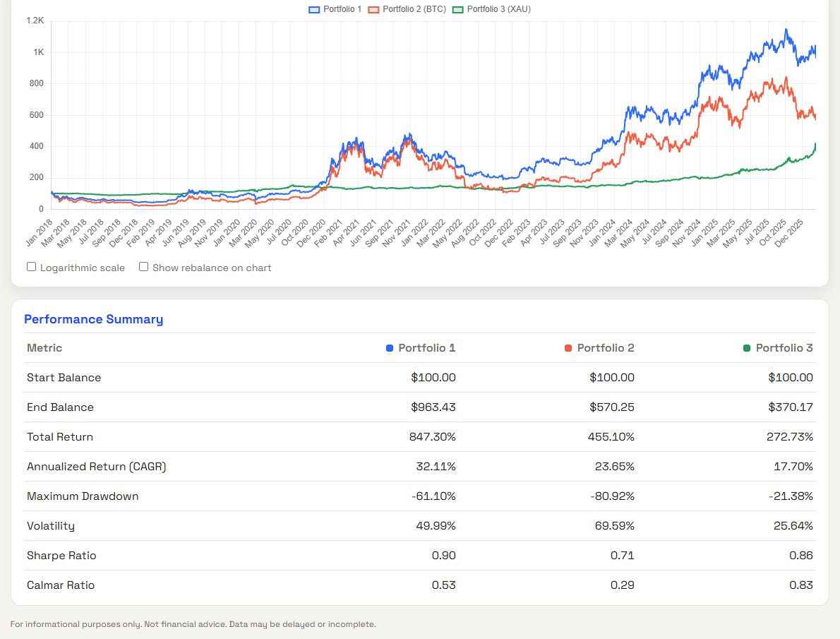Click the -21.38% maximum drawdown value
The width and height of the screenshot is (840, 639).
(x=791, y=496)
